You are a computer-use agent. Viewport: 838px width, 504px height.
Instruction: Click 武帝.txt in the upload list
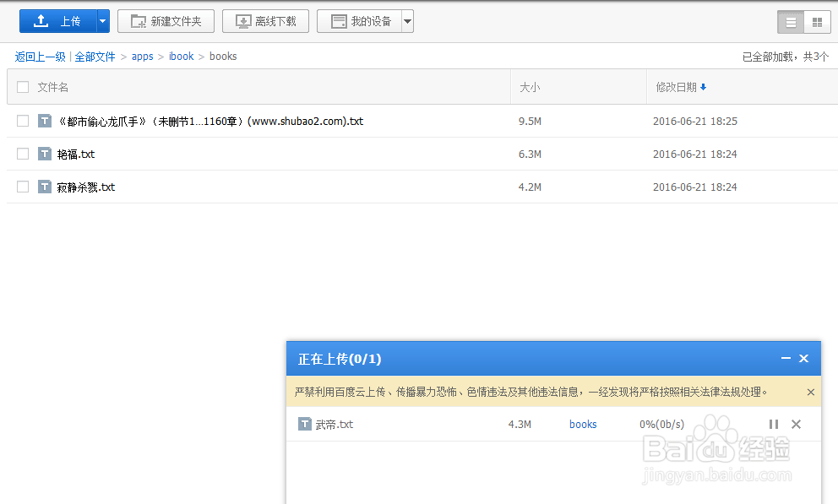click(x=334, y=425)
